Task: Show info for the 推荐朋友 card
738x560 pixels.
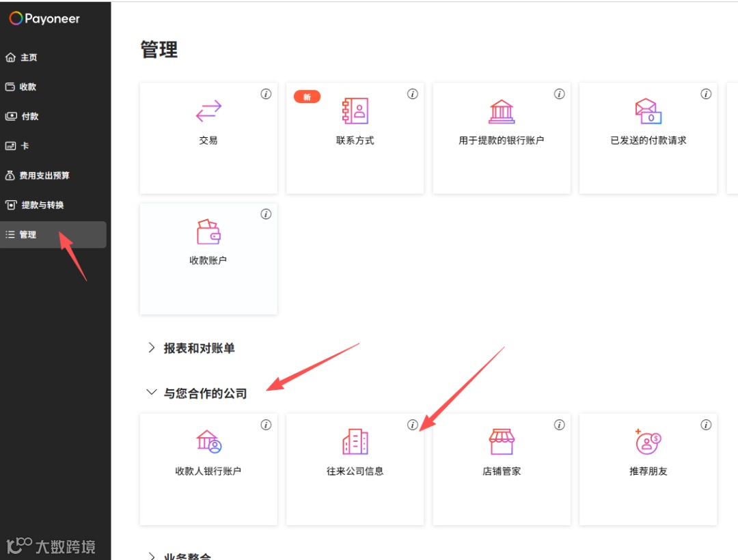Action: (x=706, y=425)
